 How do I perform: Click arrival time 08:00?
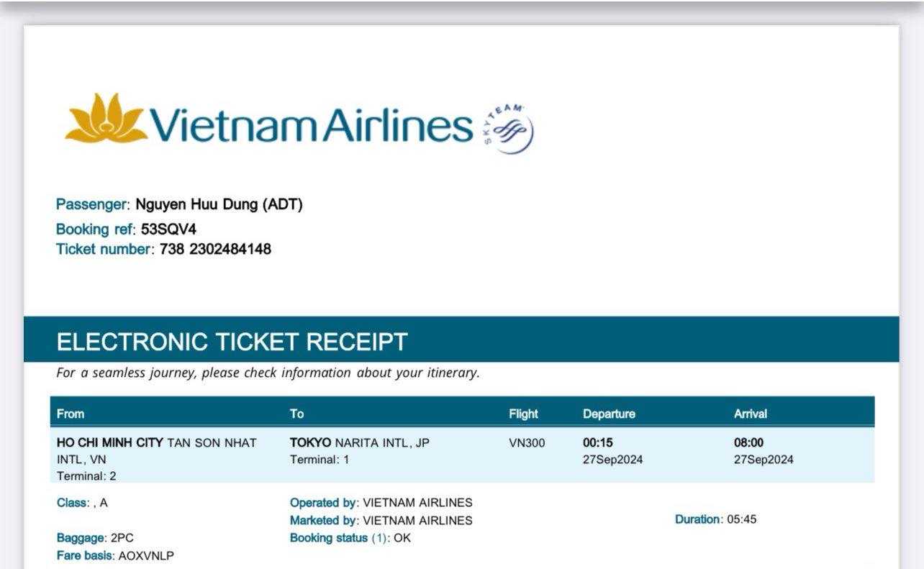point(748,443)
